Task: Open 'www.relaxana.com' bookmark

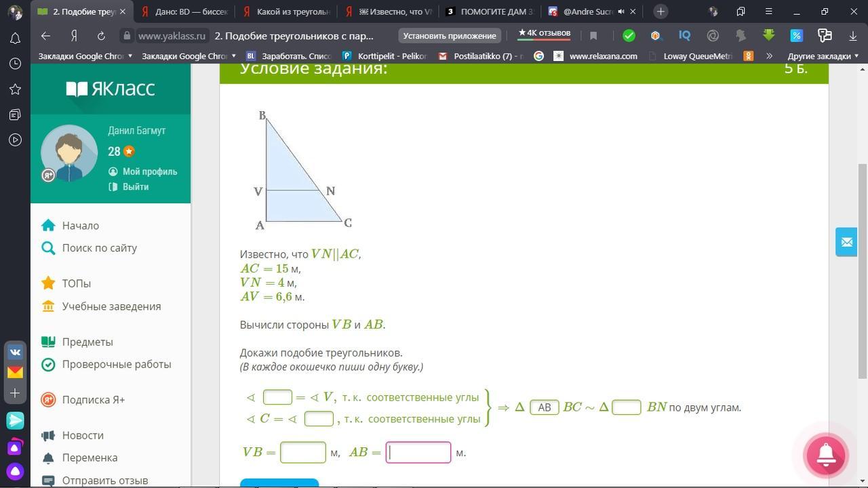Action: coord(595,56)
